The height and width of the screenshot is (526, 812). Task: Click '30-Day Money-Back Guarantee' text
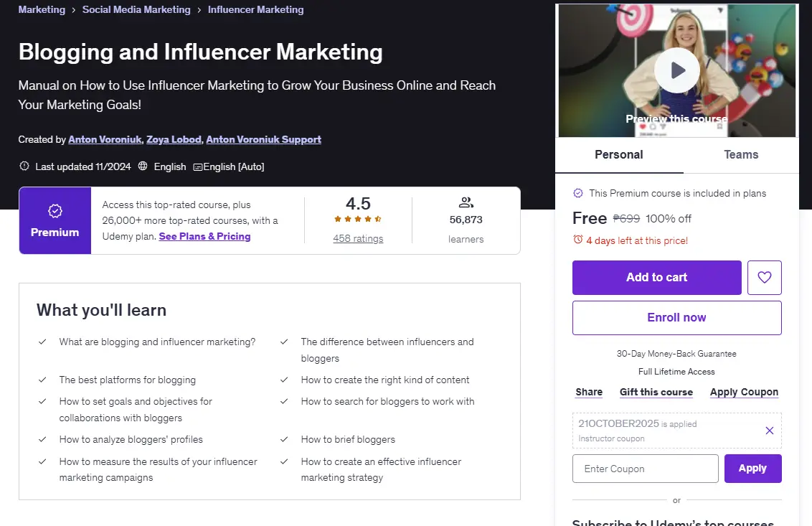tap(676, 354)
